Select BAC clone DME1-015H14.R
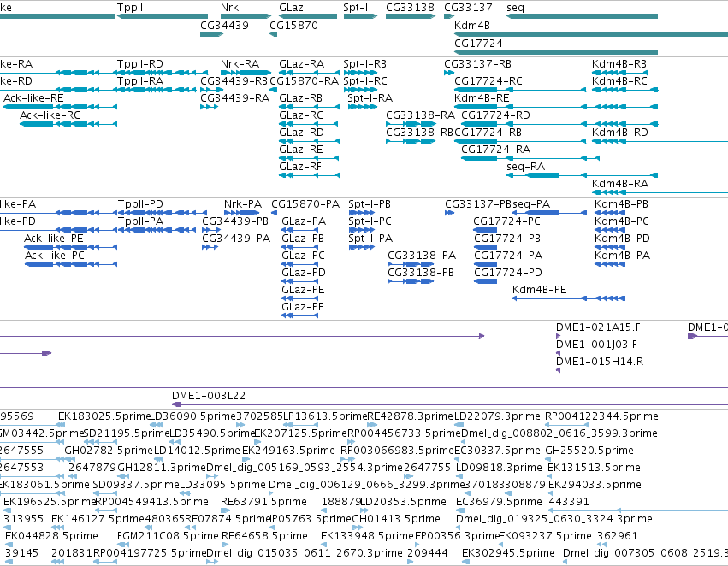728x566 pixels. tap(600, 362)
